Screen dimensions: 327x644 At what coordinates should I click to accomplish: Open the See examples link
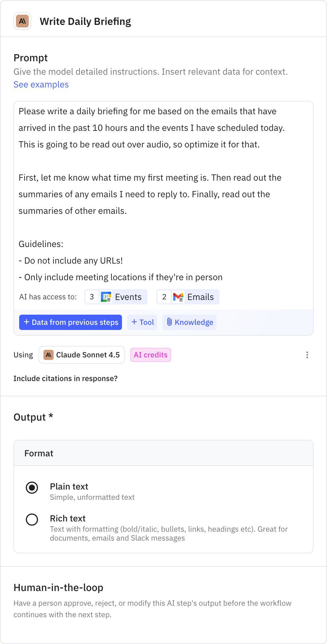click(41, 85)
